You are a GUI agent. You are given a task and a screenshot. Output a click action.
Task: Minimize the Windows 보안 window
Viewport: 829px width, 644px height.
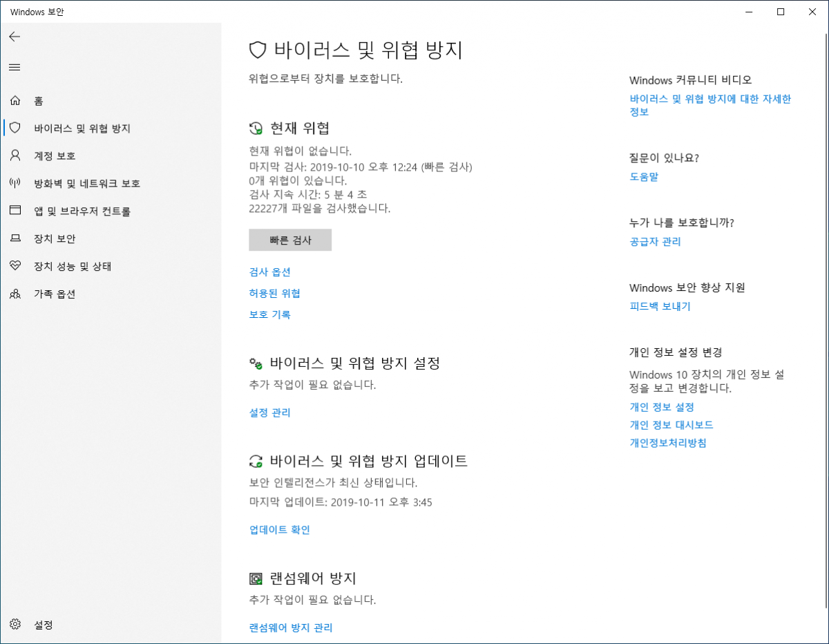click(x=749, y=12)
